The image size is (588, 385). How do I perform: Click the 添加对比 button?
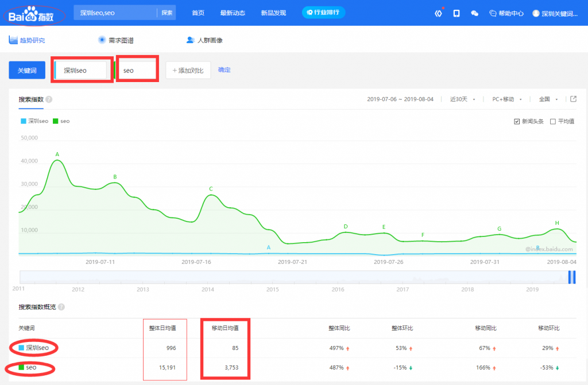[x=188, y=70]
